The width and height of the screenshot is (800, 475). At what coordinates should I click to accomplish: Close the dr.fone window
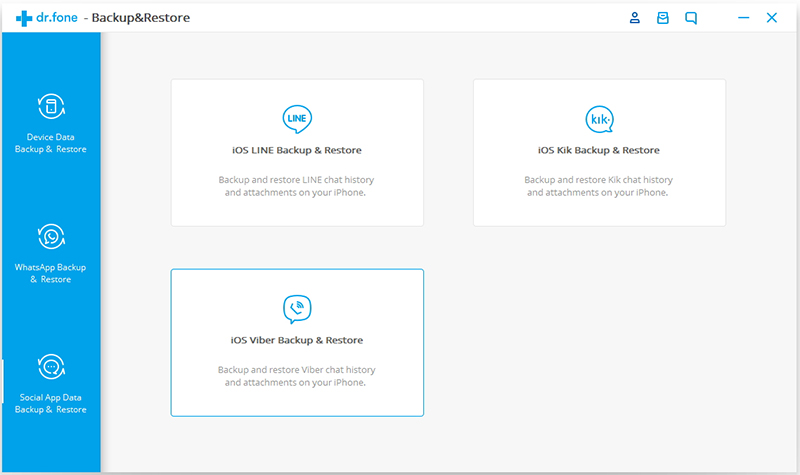[772, 18]
